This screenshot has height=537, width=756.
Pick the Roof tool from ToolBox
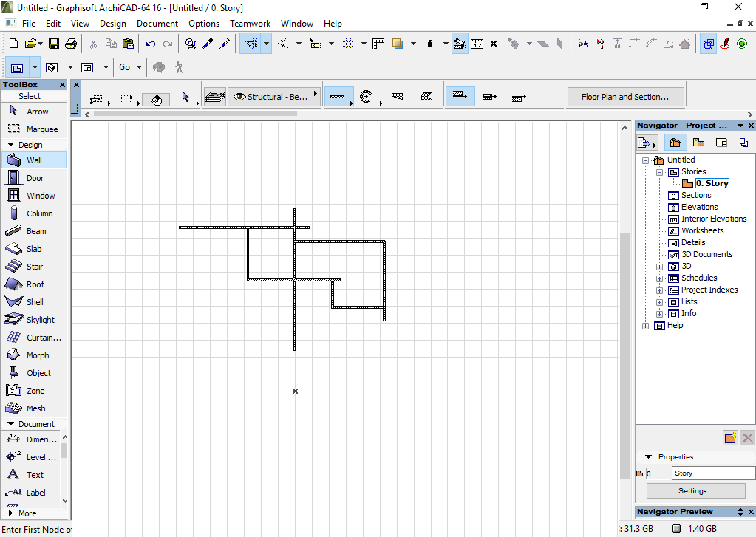(x=35, y=284)
